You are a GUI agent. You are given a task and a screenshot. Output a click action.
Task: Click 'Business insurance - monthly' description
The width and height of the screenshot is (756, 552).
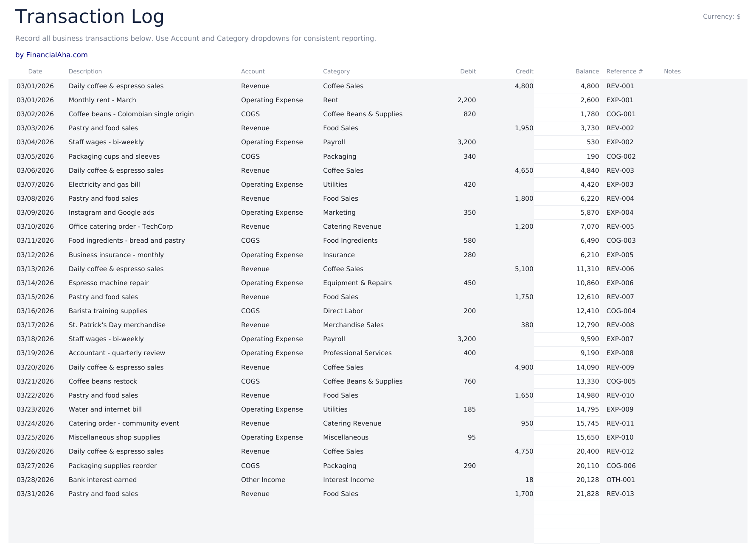116,255
